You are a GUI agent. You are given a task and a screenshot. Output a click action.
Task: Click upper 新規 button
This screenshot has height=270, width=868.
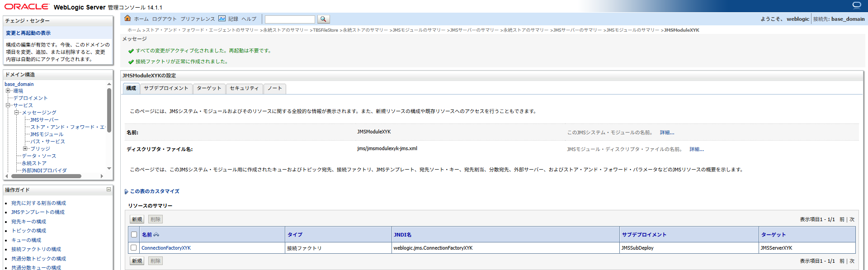pyautogui.click(x=137, y=219)
